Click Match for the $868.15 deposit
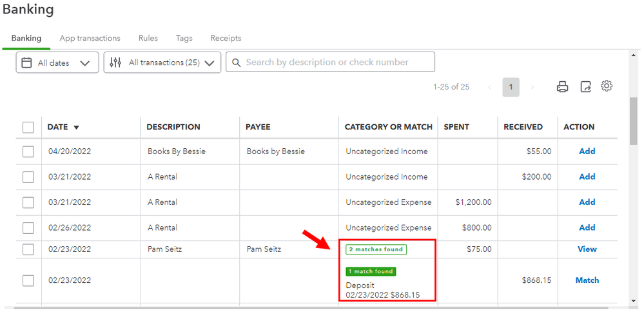This screenshot has width=644, height=317. [587, 280]
